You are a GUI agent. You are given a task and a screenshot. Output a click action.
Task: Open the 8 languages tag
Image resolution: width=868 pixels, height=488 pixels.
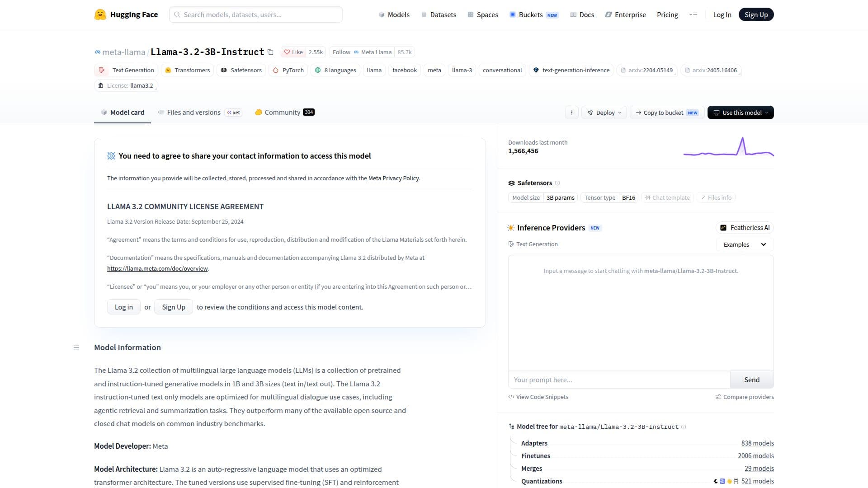[335, 70]
